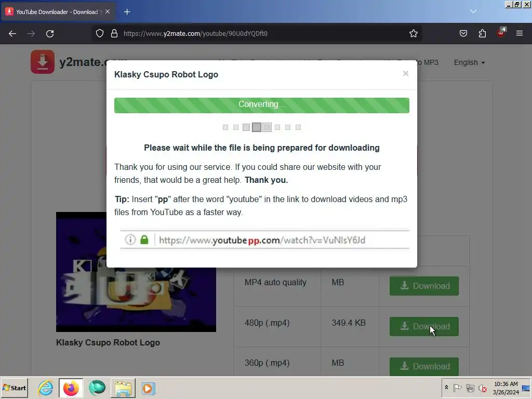Click the youtubepp example URL image

(264, 240)
